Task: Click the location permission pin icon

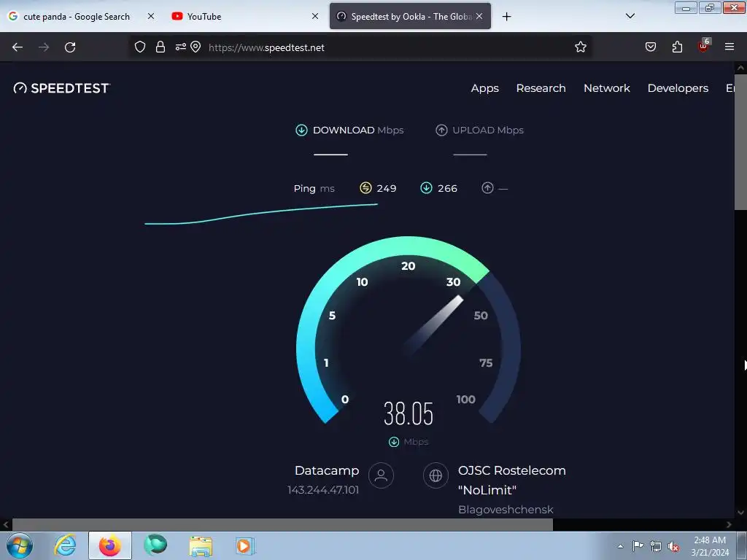Action: click(x=196, y=47)
